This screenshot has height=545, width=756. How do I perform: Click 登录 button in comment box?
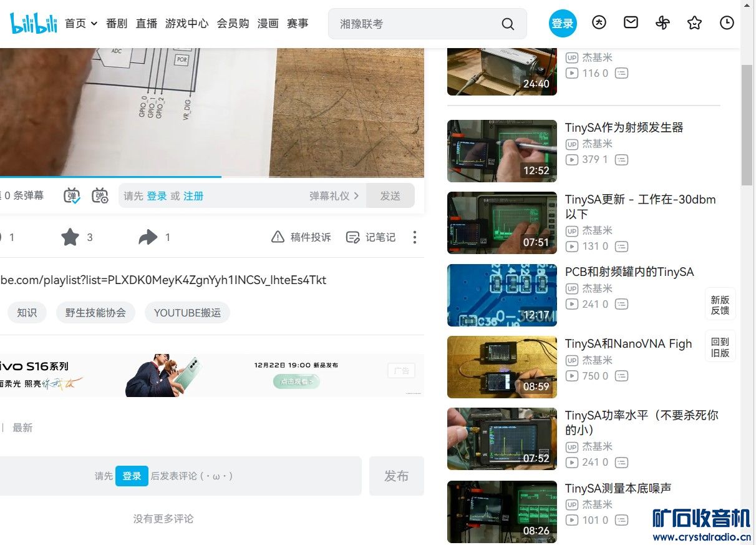click(x=132, y=476)
